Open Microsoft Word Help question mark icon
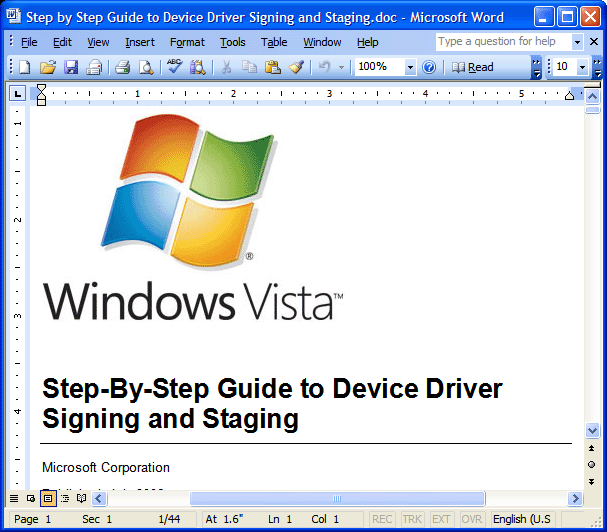Viewport: 607px width, 532px height. pos(429,67)
